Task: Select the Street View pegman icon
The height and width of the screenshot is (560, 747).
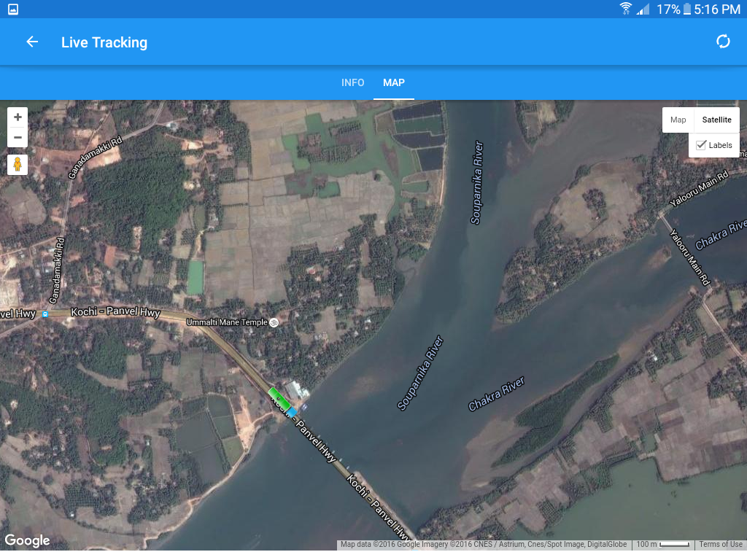Action: (18, 164)
